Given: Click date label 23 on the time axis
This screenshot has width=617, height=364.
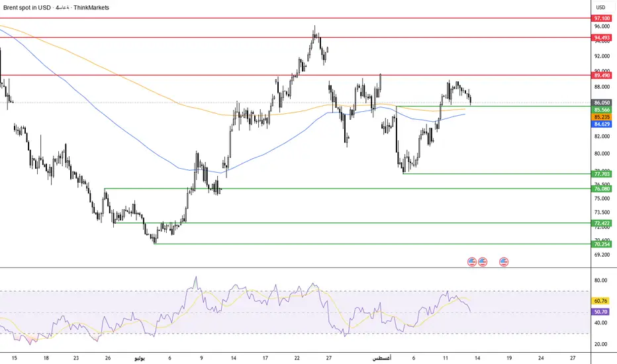Looking at the screenshot, I should pyautogui.click(x=76, y=358).
